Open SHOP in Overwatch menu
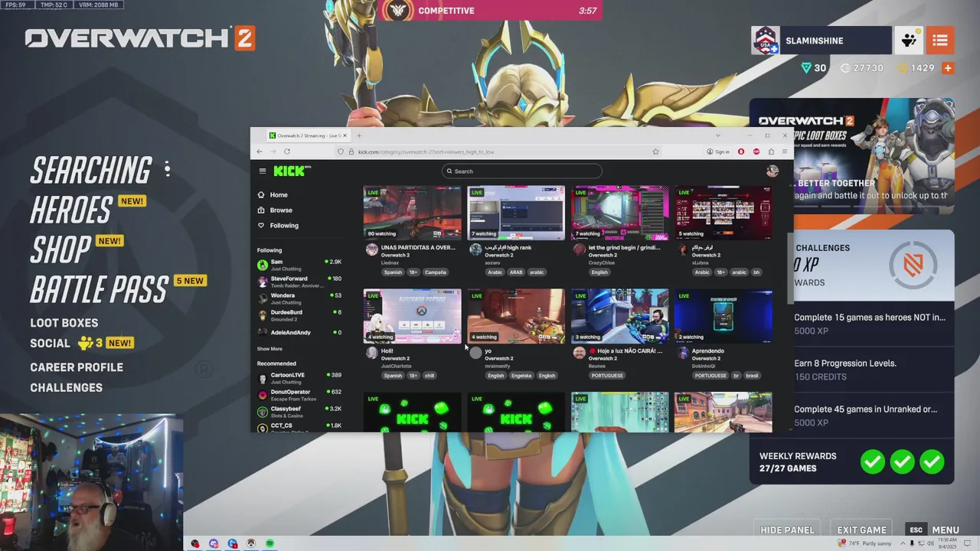This screenshot has width=980, height=551. pyautogui.click(x=60, y=250)
